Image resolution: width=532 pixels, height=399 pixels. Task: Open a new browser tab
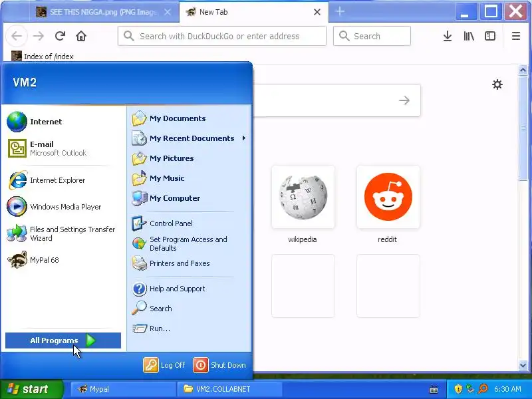click(x=340, y=11)
